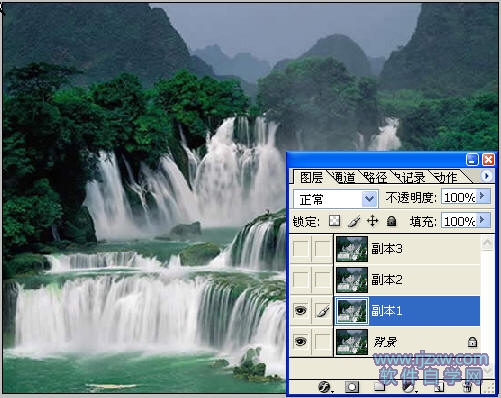501x398 pixels.
Task: Open the 填充 fill slider arrow
Action: coord(483,220)
